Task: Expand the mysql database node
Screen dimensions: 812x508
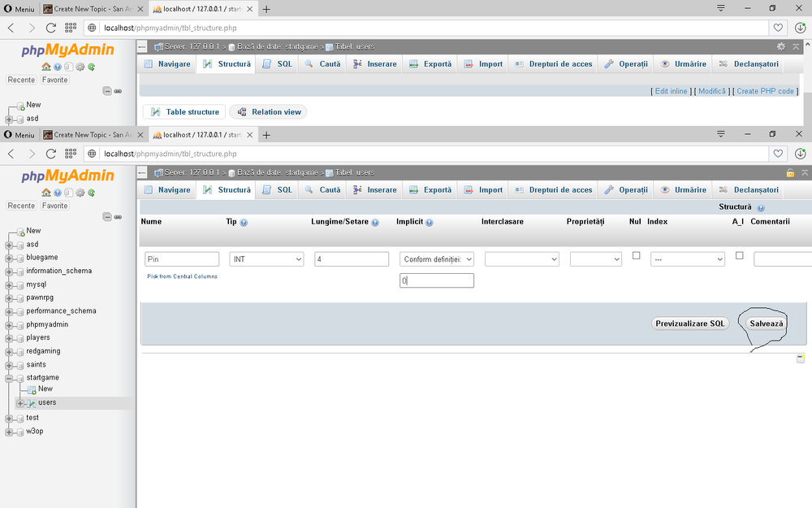Action: coord(9,285)
